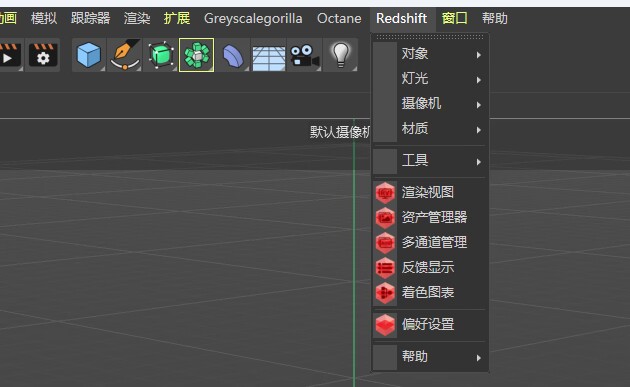Open the 多通道管理 entry
This screenshot has width=630, height=387.
click(x=430, y=242)
